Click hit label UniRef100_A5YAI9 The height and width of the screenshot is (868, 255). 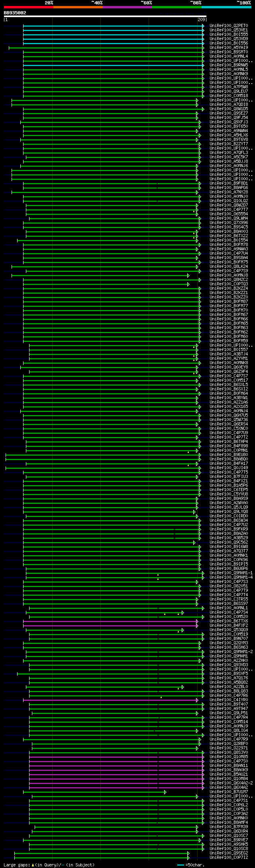(x=229, y=48)
